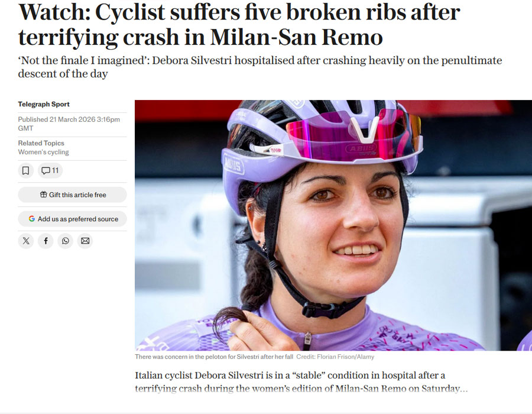The width and height of the screenshot is (532, 414).
Task: Open the comments section
Action: coord(50,170)
